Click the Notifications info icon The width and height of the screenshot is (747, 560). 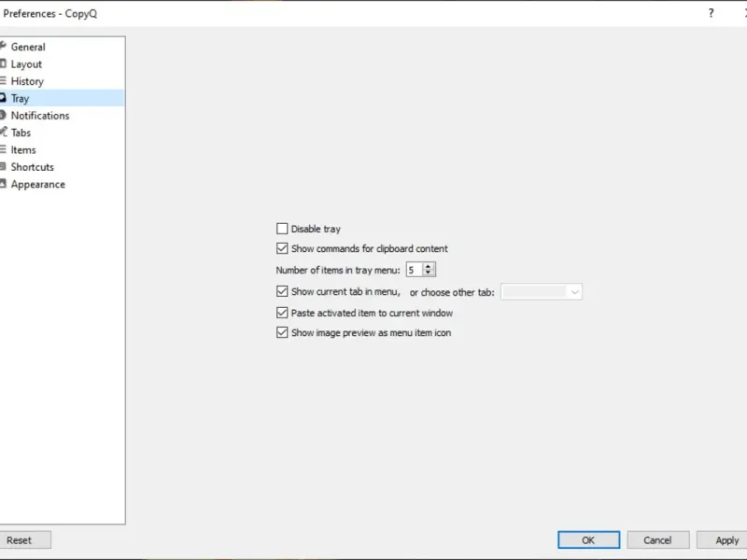3,115
